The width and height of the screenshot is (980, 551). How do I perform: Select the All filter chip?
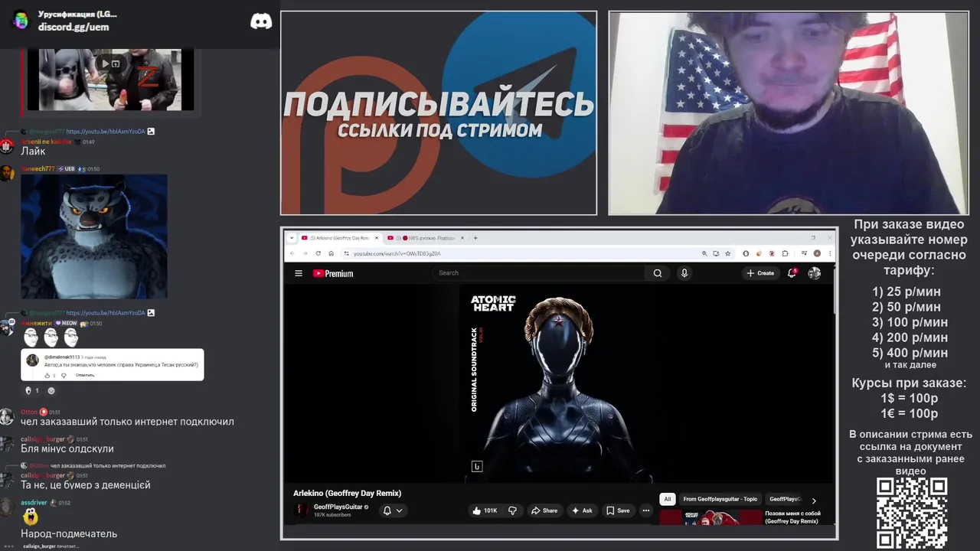(668, 499)
